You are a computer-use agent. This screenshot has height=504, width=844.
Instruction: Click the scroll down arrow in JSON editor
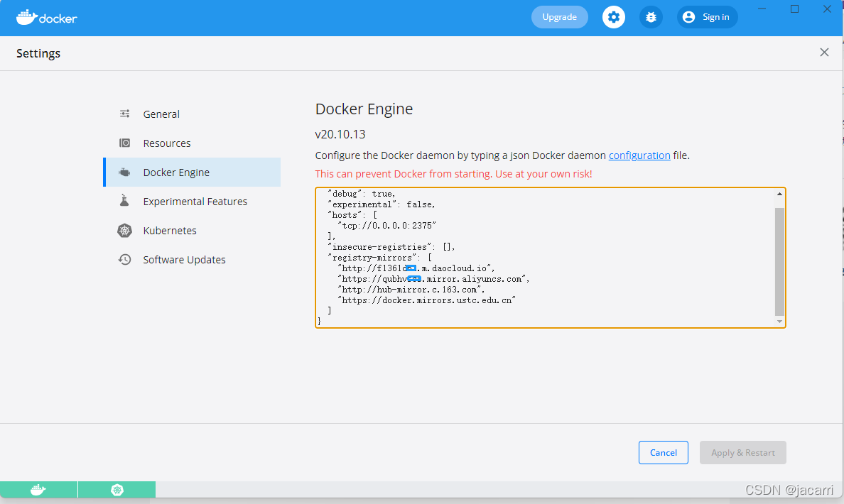pyautogui.click(x=779, y=322)
